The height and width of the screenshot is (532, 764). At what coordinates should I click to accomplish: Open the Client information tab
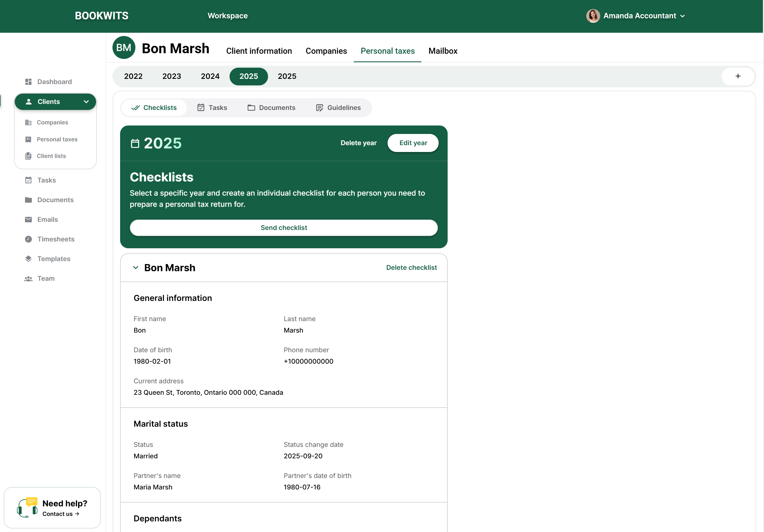(x=259, y=51)
